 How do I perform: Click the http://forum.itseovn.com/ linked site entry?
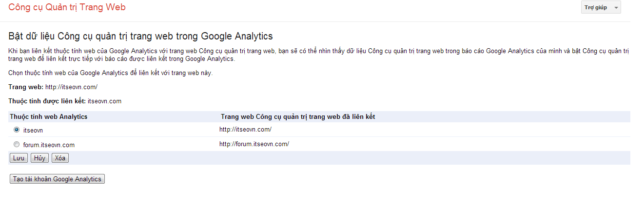(x=254, y=144)
